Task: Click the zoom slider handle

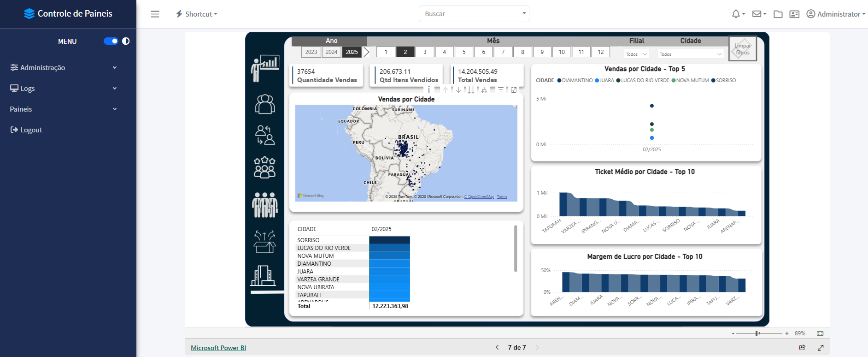Action: click(757, 333)
